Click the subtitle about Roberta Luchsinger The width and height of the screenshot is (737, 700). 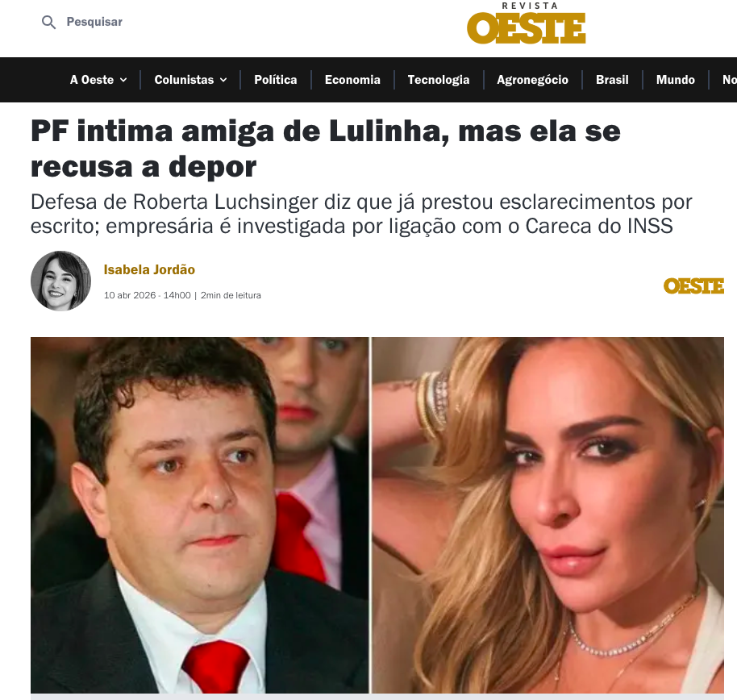tap(361, 214)
